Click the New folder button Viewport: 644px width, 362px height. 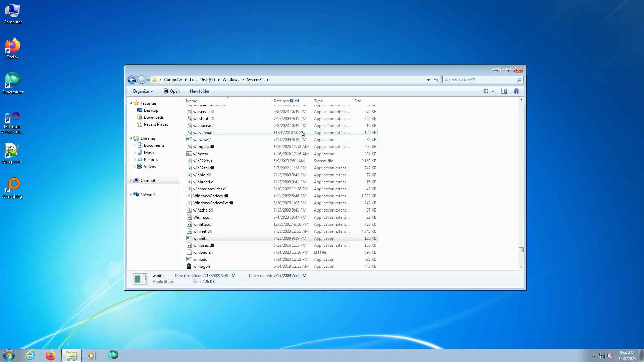pos(199,91)
